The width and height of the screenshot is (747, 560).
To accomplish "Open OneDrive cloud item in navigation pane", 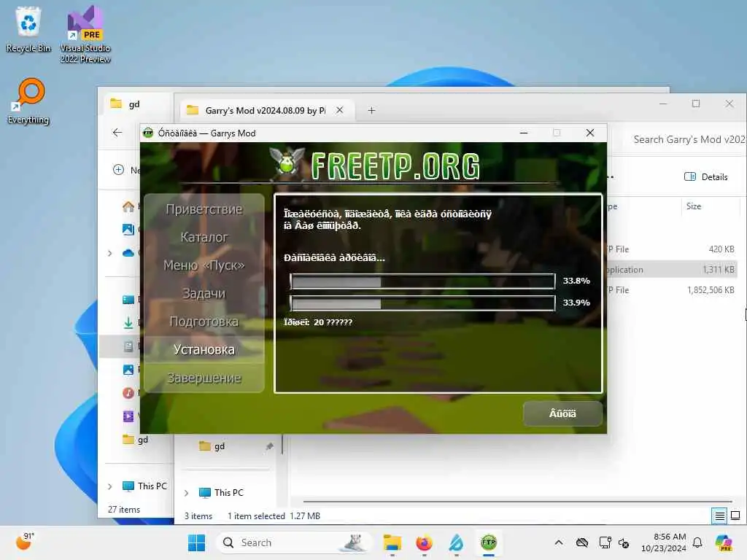I will point(128,253).
